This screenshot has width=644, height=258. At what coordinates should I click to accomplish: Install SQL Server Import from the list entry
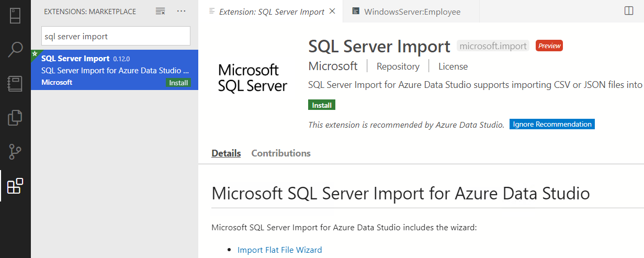coord(179,83)
